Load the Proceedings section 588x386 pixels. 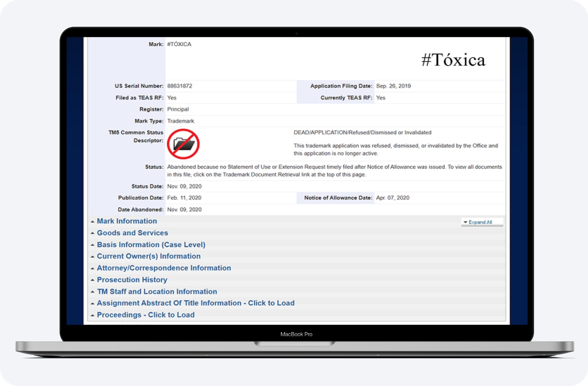(146, 315)
